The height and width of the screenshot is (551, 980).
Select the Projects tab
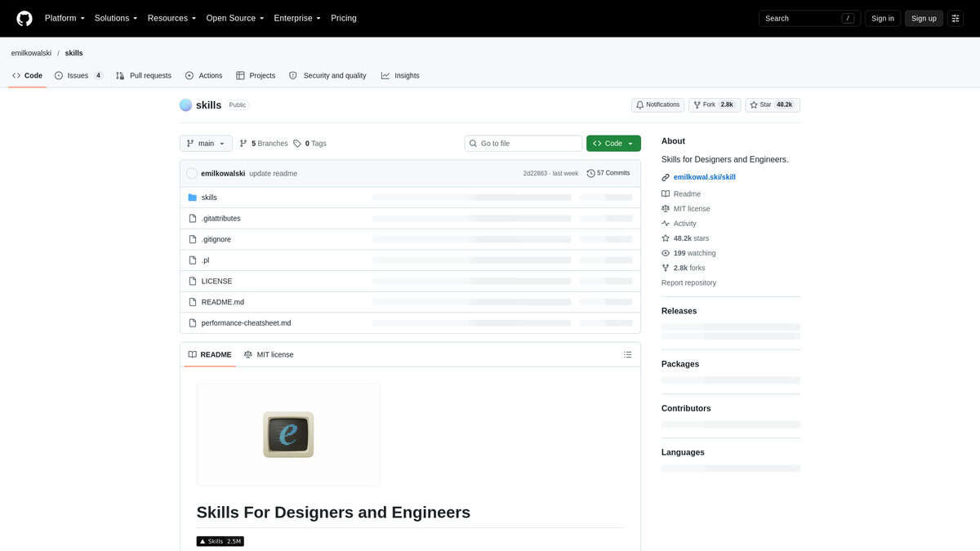point(256,75)
